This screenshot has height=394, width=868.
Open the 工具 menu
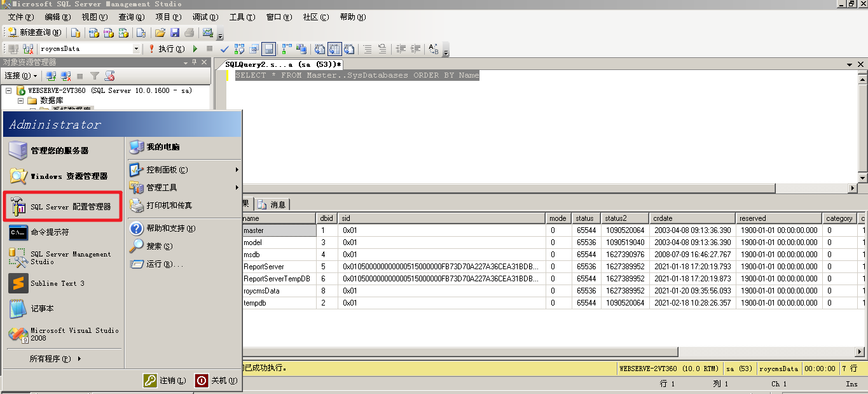click(x=242, y=17)
